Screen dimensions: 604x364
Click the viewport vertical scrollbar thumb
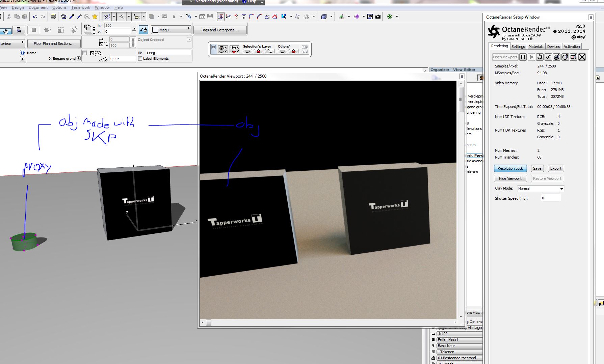point(461,100)
